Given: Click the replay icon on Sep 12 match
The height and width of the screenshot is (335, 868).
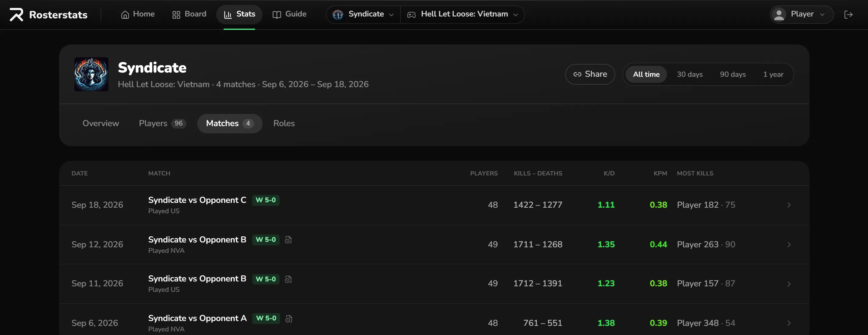Looking at the screenshot, I should pos(288,240).
